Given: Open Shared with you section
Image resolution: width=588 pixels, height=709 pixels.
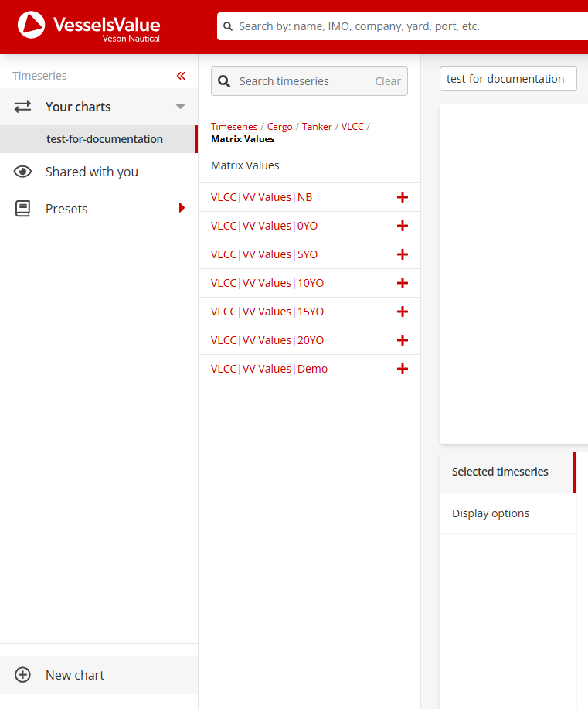Looking at the screenshot, I should click(91, 172).
